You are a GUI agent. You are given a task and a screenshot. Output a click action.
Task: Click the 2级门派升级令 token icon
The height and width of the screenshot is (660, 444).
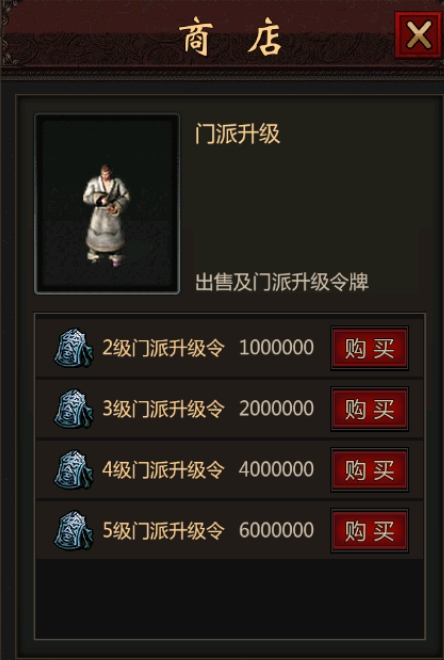[73, 348]
